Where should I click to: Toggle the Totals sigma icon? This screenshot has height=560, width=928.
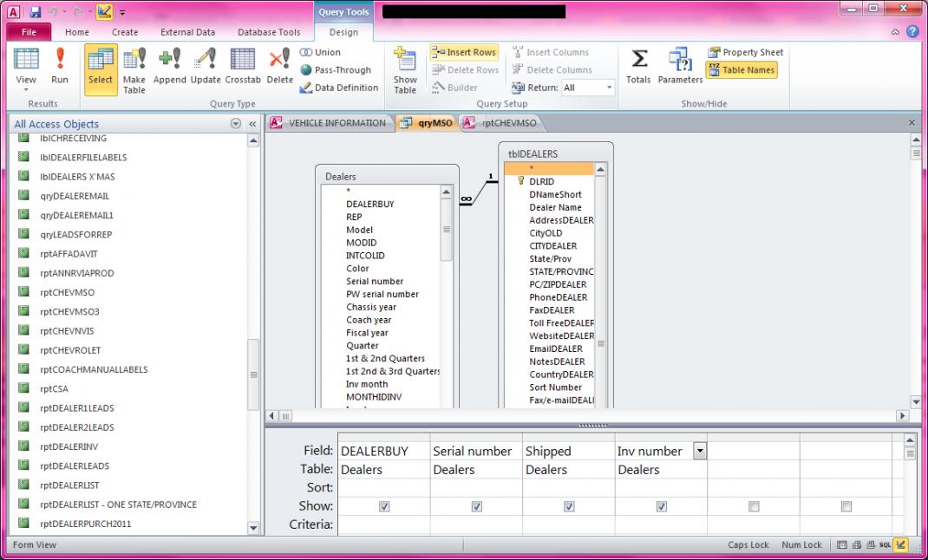[x=638, y=66]
